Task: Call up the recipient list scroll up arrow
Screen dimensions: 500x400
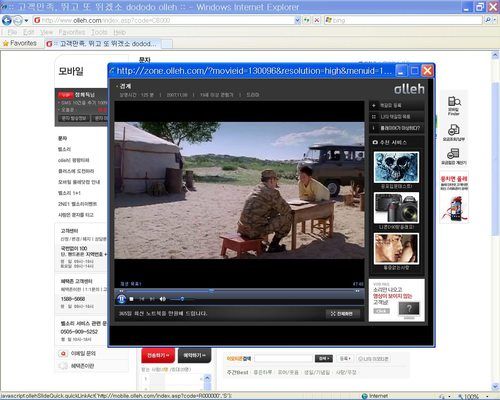Action: click(207, 379)
